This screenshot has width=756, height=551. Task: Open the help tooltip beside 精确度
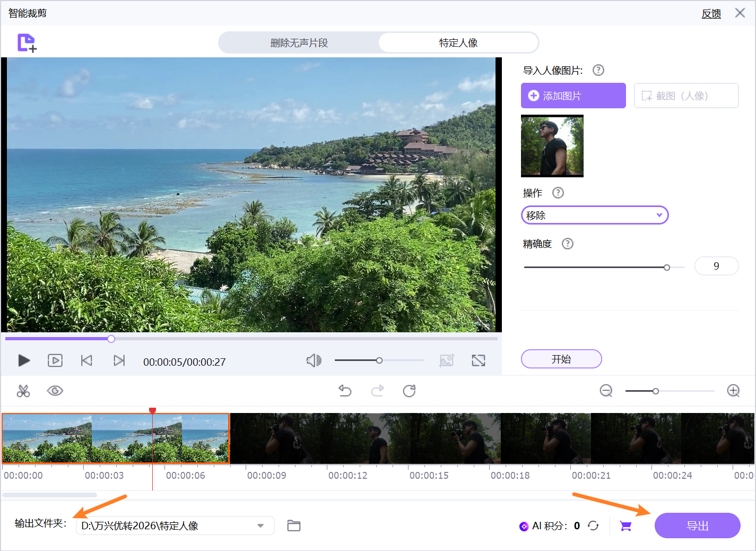click(567, 244)
